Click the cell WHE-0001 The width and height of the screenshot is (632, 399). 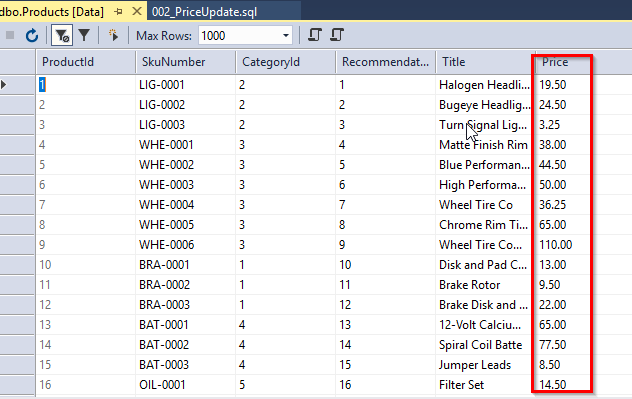[x=185, y=145]
